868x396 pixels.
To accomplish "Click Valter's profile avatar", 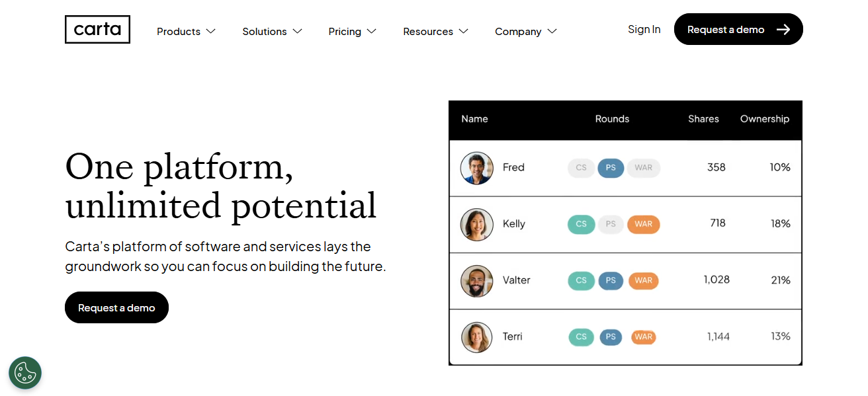I will coord(476,280).
